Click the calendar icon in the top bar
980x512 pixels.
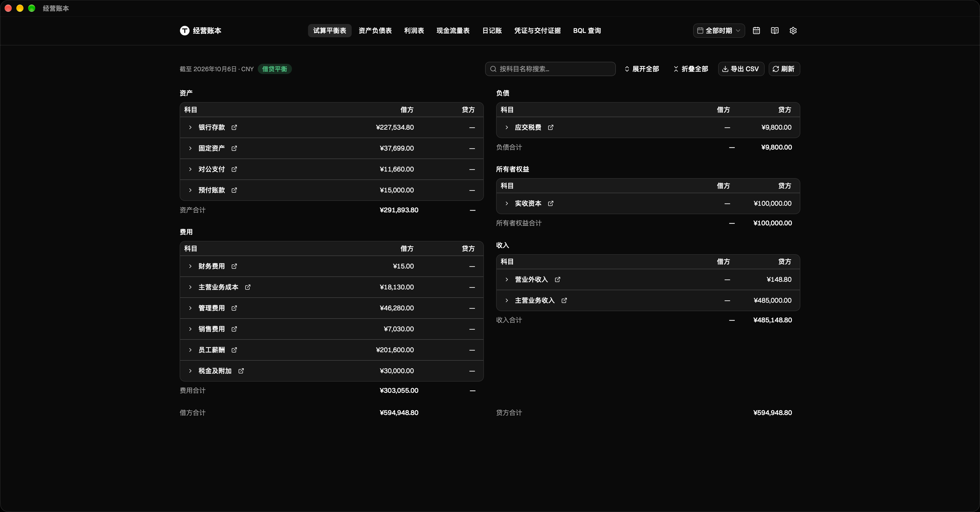[x=756, y=30]
